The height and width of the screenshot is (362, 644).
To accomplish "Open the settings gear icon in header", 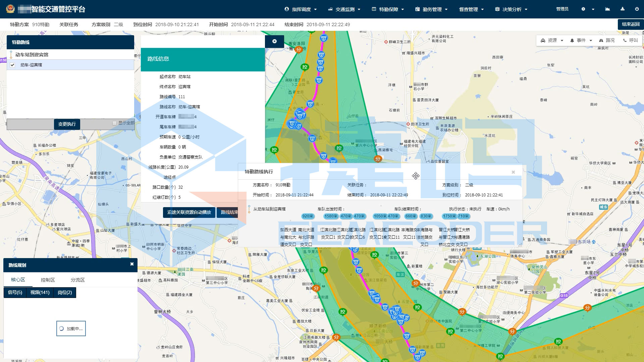I will coord(583,9).
